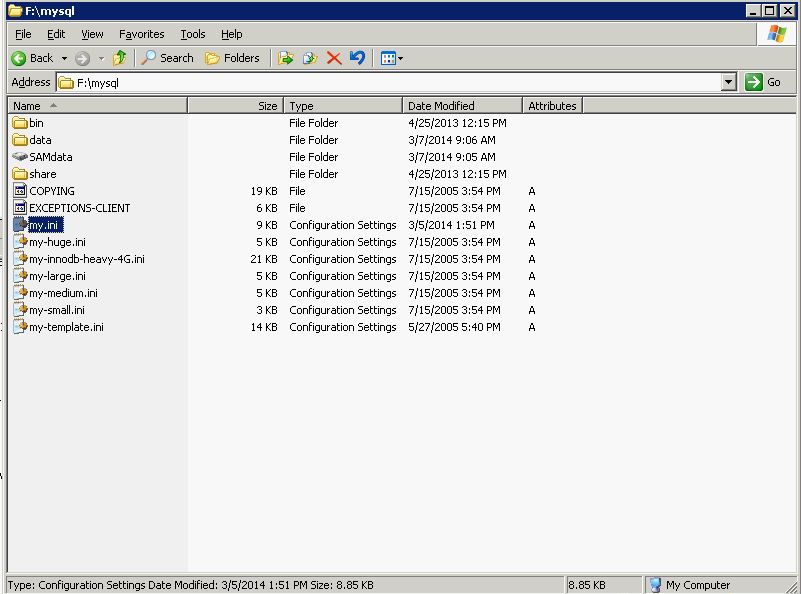801x594 pixels.
Task: Click the 8.85 KB status bar size
Action: click(586, 585)
